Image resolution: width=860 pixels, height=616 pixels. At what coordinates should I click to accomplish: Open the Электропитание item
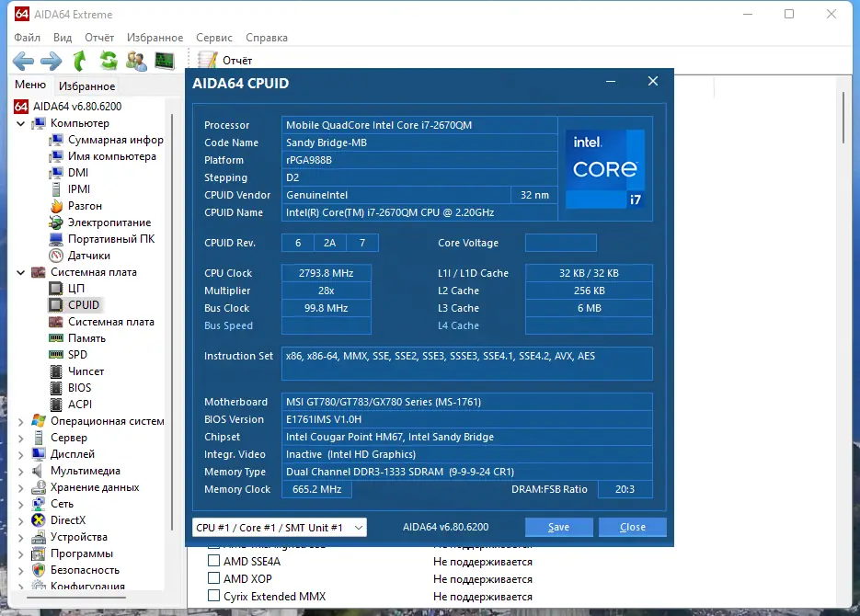coord(100,222)
